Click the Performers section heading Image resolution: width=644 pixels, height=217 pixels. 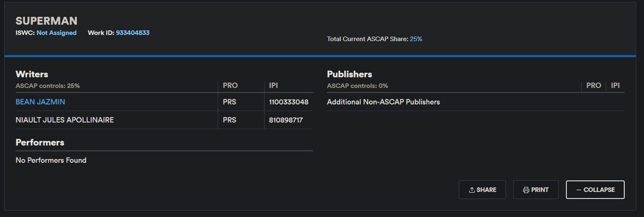point(40,142)
